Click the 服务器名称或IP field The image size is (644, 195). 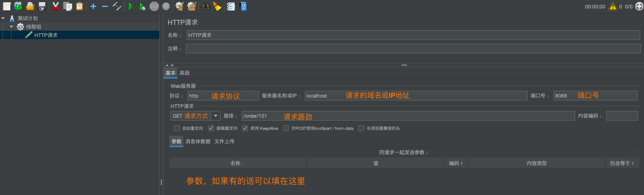coord(416,96)
